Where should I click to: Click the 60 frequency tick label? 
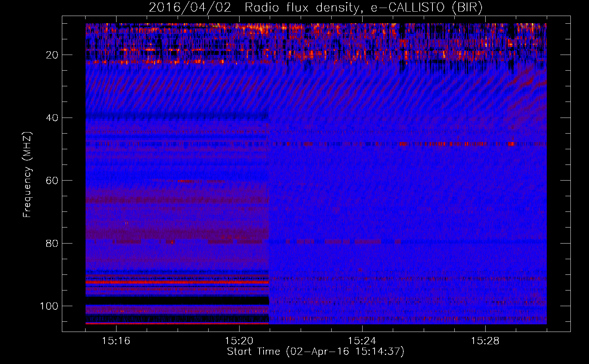52,181
